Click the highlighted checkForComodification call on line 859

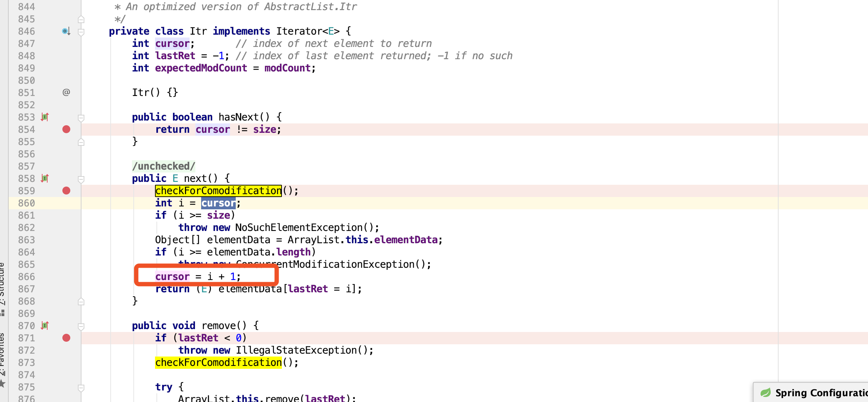[218, 191]
